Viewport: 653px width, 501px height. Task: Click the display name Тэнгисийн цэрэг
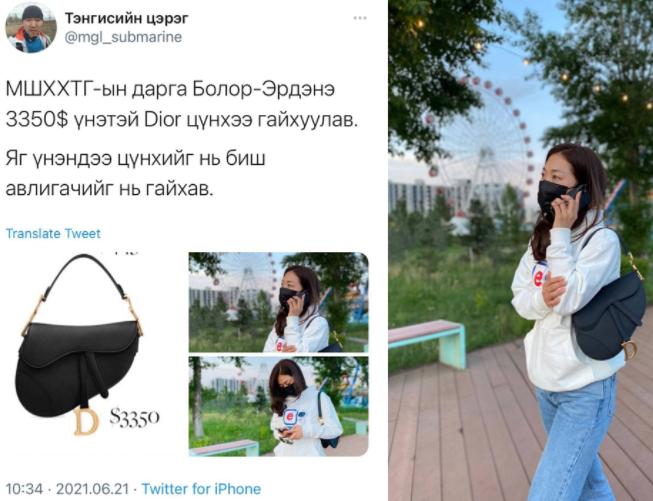pyautogui.click(x=126, y=19)
